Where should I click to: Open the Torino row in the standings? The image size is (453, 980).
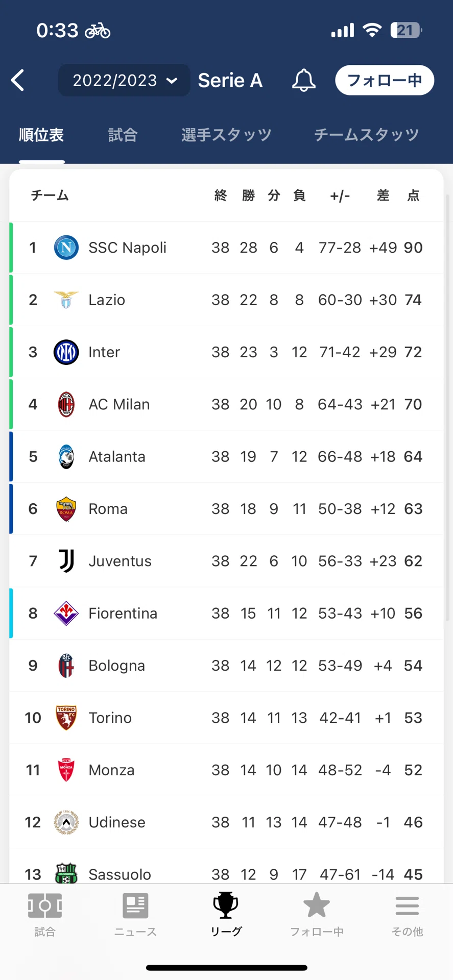[226, 718]
